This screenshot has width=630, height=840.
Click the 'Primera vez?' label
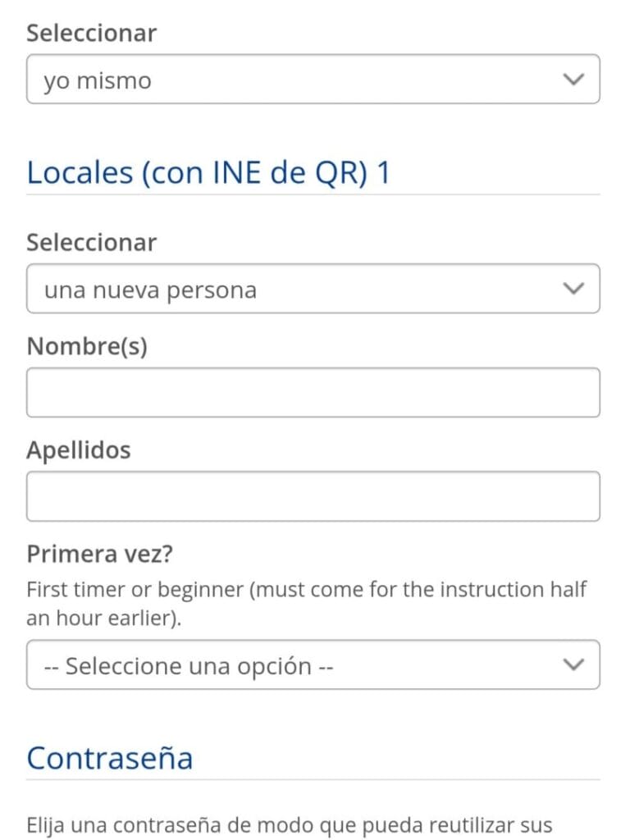click(x=99, y=554)
